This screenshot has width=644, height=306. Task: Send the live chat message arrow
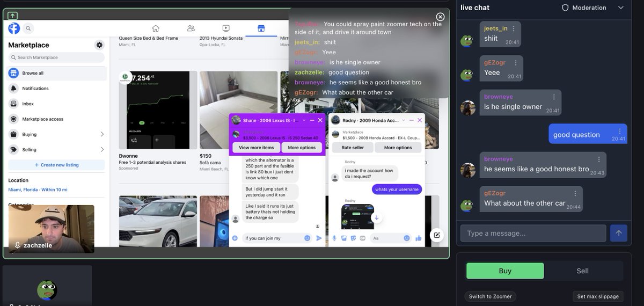618,233
